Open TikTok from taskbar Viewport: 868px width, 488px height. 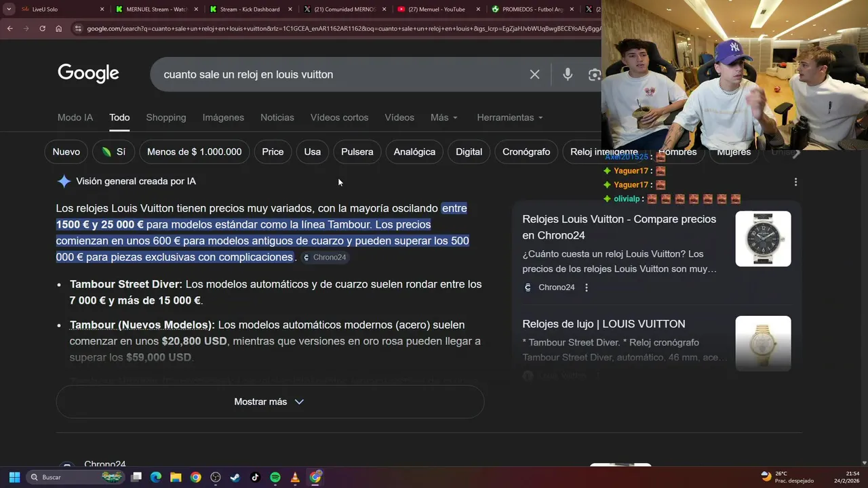255,477
